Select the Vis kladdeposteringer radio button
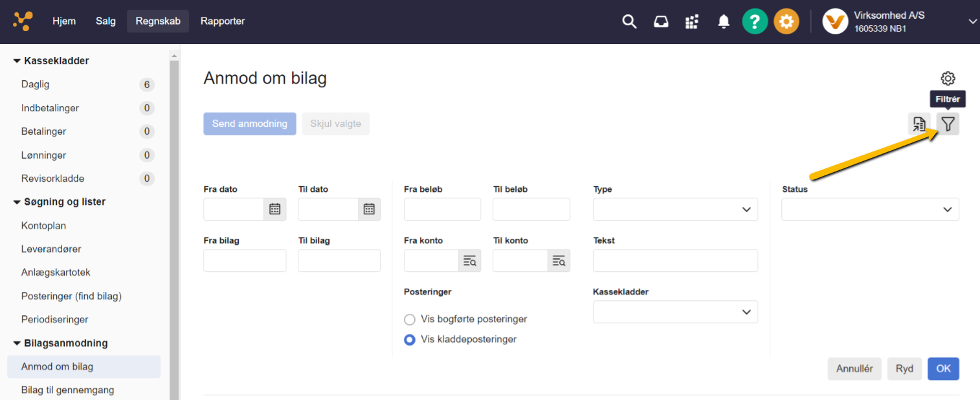 pos(409,339)
